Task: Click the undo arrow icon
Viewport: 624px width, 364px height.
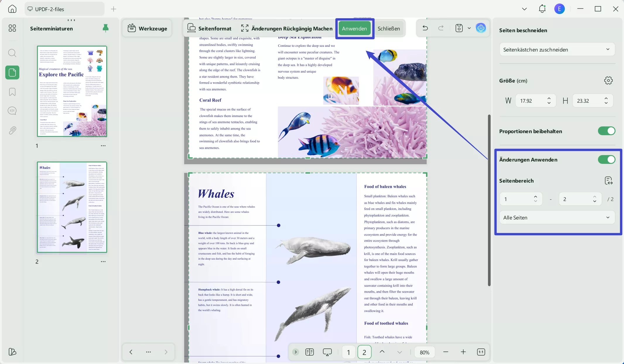Action: click(425, 28)
